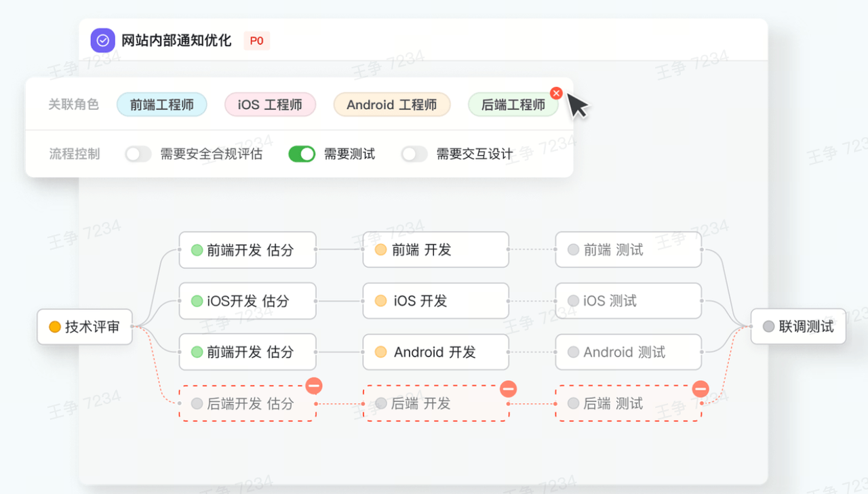Open the iOS 开发 node
This screenshot has width=868, height=494.
point(436,301)
